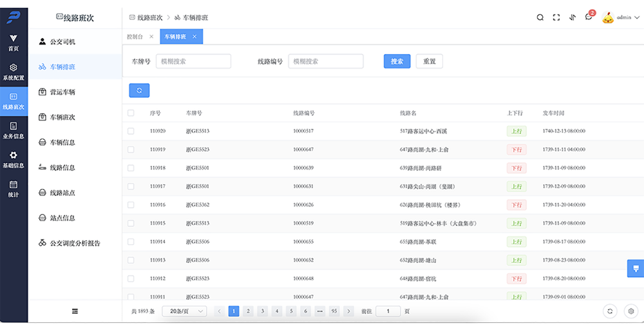Click plate 浙GE5362 in row 110916

tap(198, 205)
